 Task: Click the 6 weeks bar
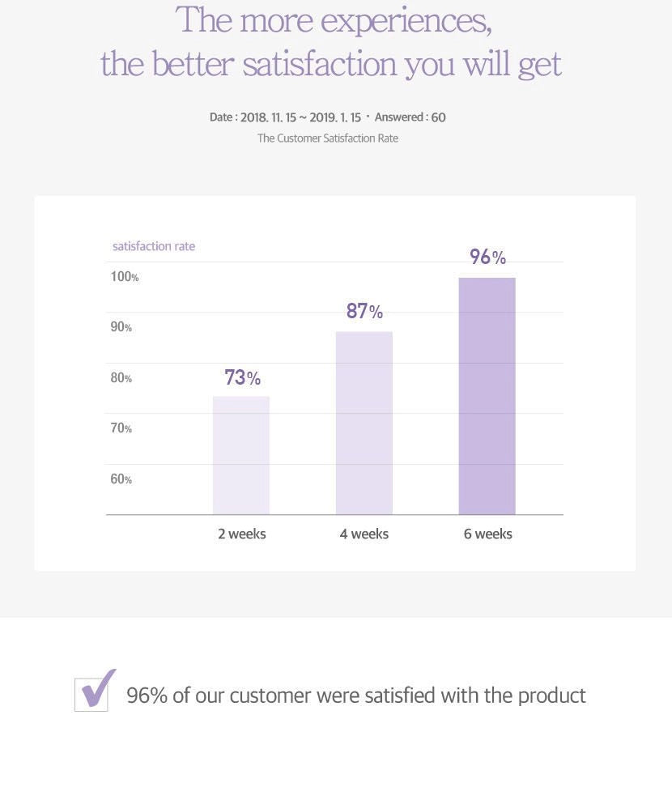tap(487, 396)
